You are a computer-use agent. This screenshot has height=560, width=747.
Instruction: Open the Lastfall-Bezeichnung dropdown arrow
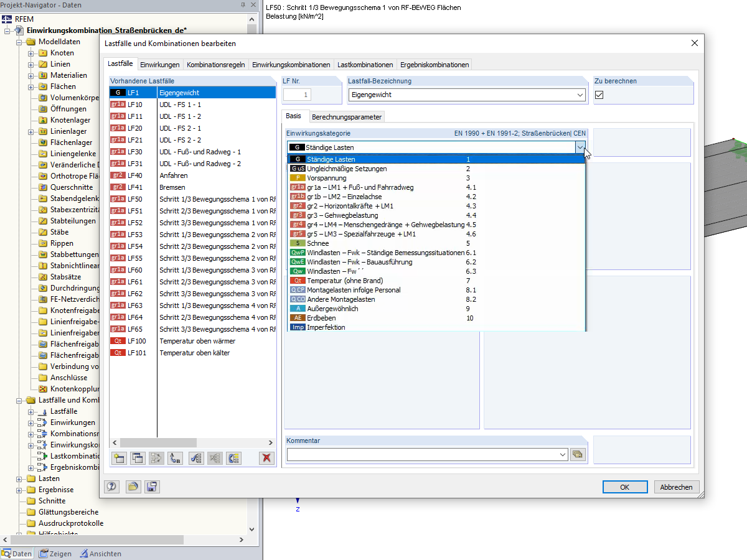point(580,95)
